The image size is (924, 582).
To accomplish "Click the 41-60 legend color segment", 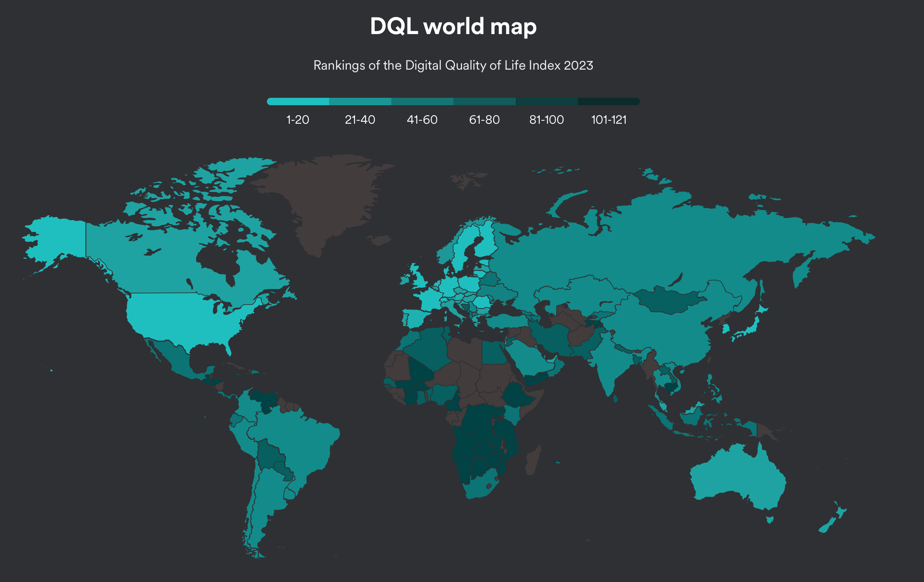I will [422, 102].
